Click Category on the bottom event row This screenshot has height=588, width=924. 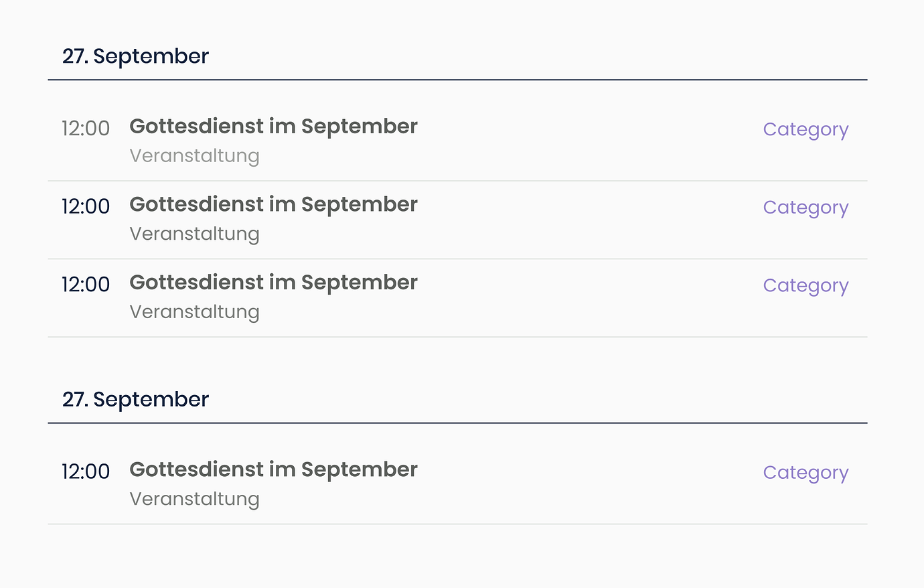point(805,472)
